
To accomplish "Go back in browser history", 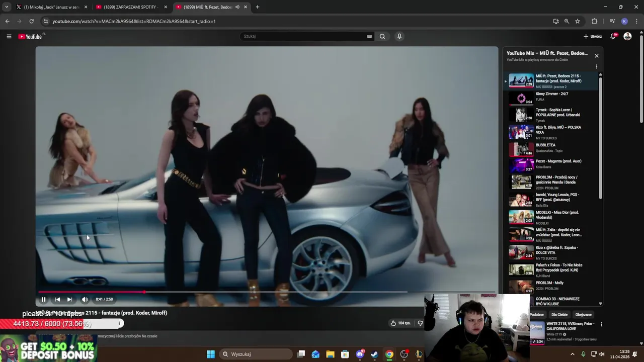I will coord(7,21).
